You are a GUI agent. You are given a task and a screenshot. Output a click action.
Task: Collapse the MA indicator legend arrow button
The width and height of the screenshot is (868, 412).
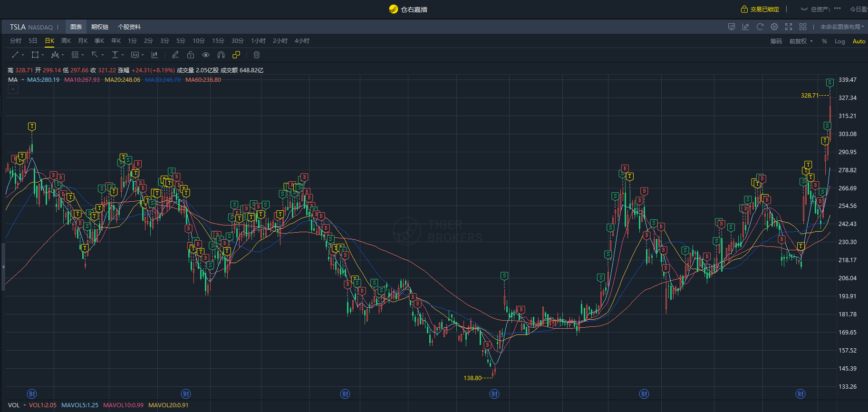(x=13, y=89)
